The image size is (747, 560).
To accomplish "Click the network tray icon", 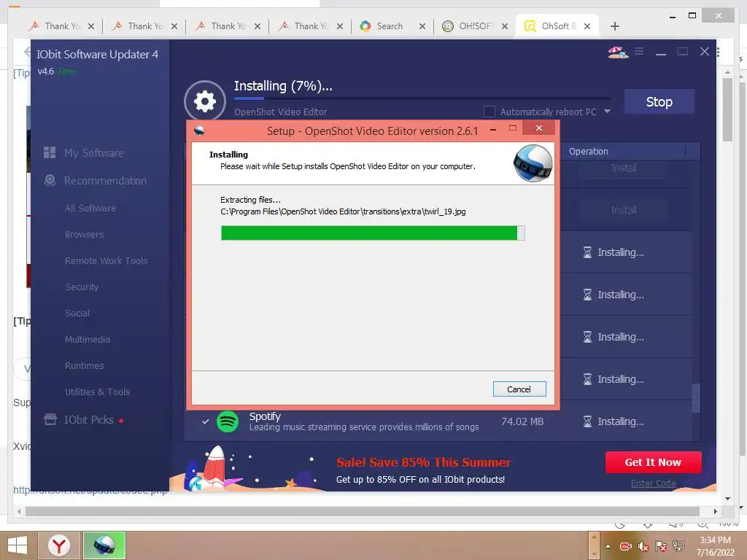I will 678,546.
